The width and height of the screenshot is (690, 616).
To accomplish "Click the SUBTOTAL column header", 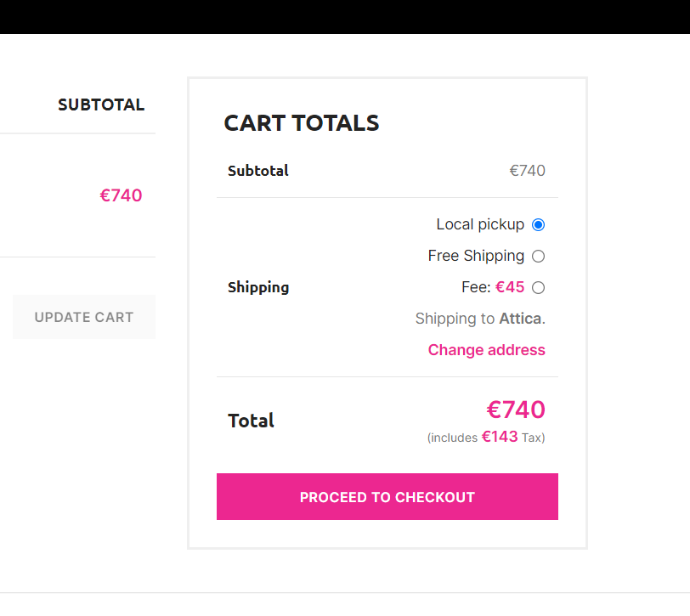I will 101,105.
